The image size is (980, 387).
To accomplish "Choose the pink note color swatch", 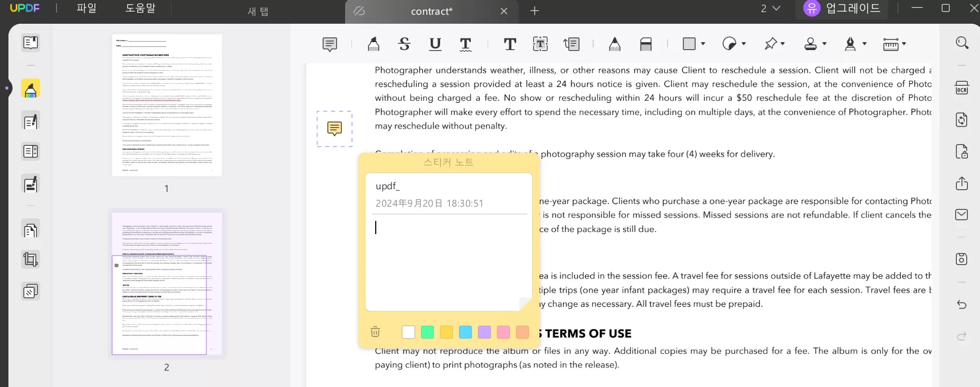I will [503, 332].
